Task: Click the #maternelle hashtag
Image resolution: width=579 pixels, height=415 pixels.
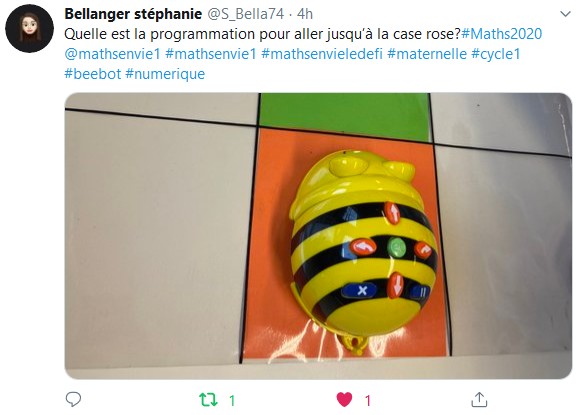Action: point(427,54)
